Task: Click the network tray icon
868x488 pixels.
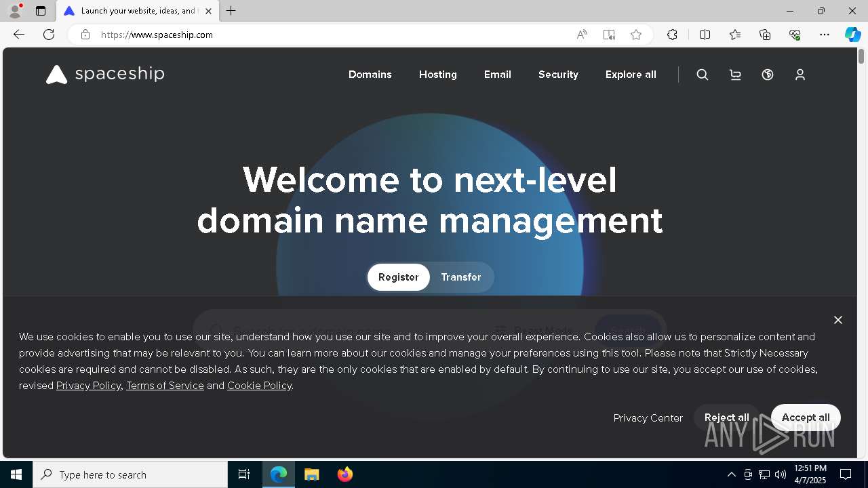Action: click(764, 474)
